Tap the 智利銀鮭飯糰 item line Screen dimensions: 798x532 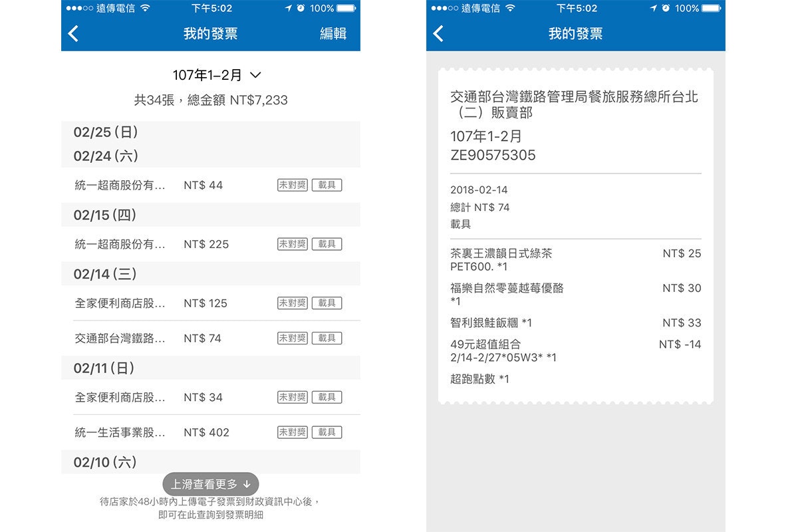[x=576, y=323]
